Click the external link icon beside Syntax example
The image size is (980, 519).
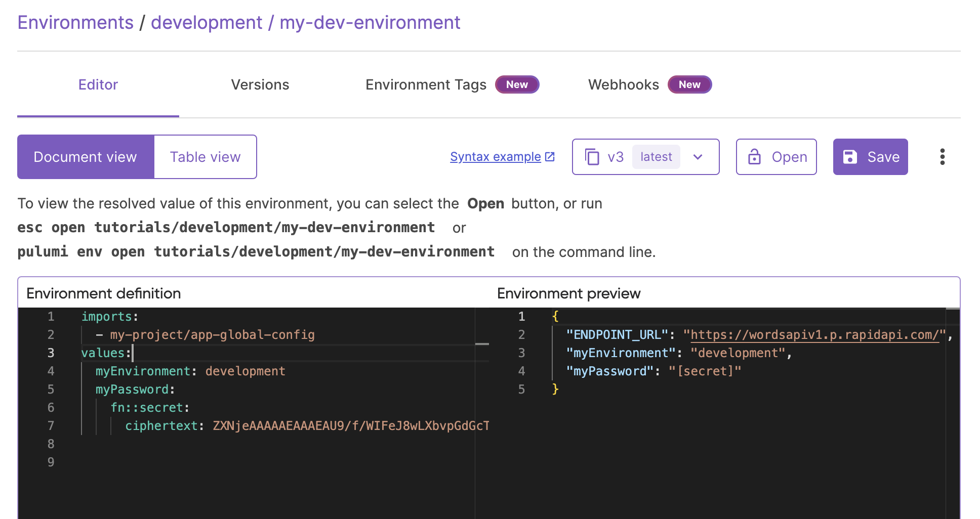[550, 157]
